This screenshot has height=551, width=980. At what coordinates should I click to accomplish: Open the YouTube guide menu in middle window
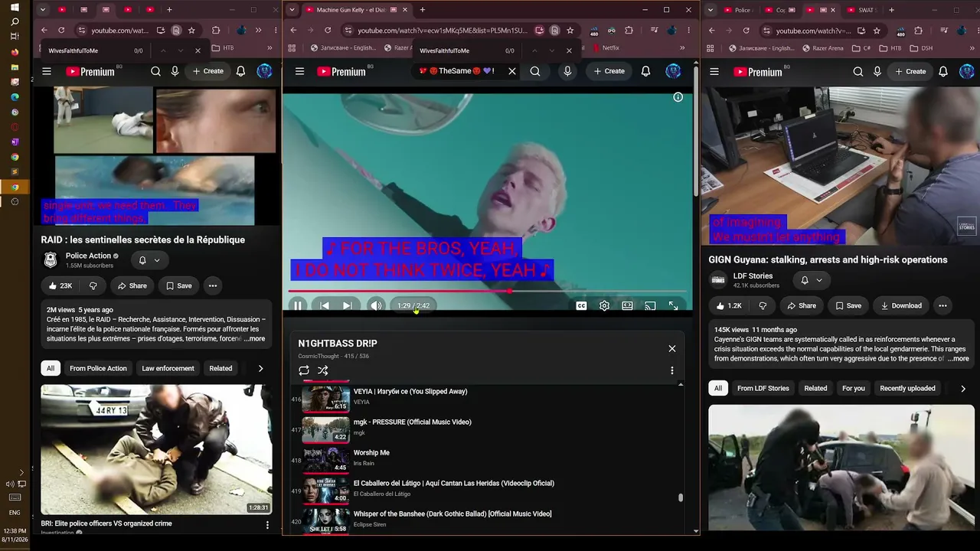click(x=299, y=71)
